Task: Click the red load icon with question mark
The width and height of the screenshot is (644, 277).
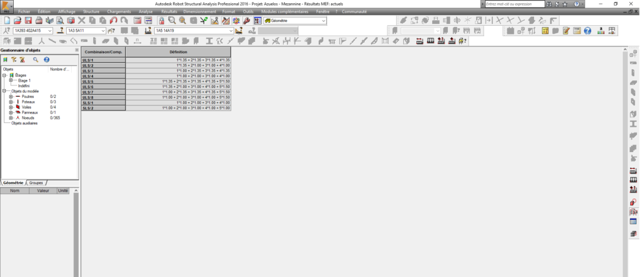Action: [x=463, y=41]
